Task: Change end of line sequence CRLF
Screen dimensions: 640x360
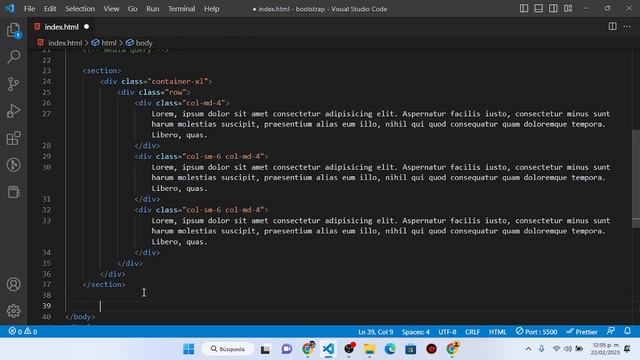Action: tap(472, 331)
